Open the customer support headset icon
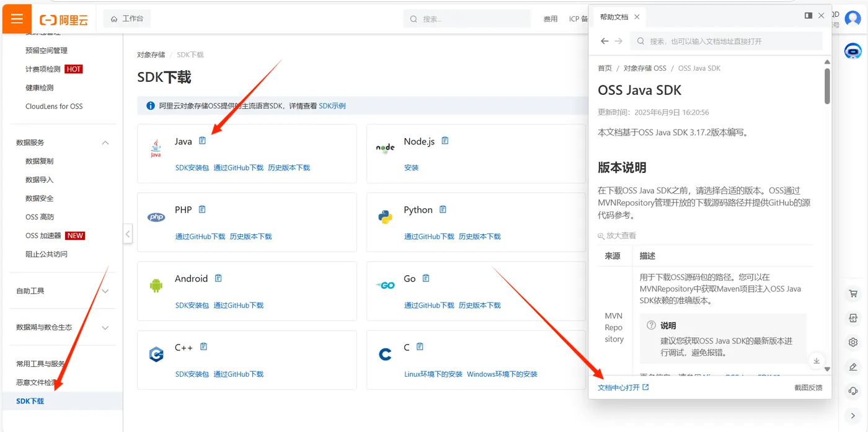868x432 pixels. coord(853,390)
